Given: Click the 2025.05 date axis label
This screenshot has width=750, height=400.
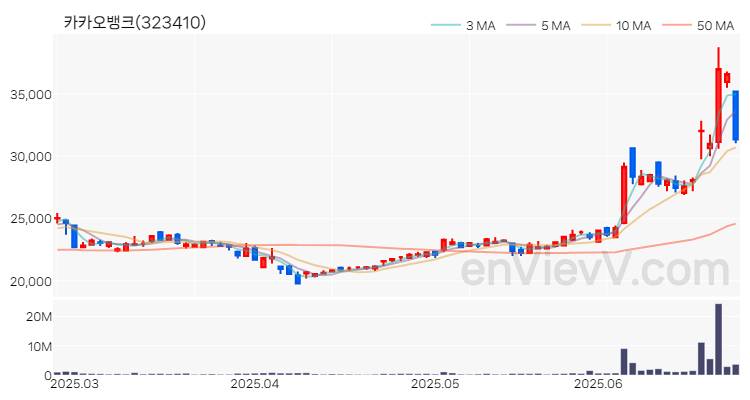Looking at the screenshot, I should click(435, 384).
